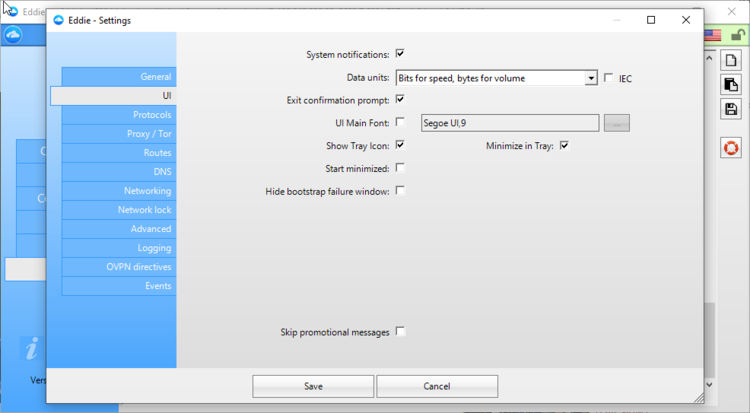The height and width of the screenshot is (413, 750).
Task: Check Hide bootstrap failure window
Action: click(x=400, y=190)
